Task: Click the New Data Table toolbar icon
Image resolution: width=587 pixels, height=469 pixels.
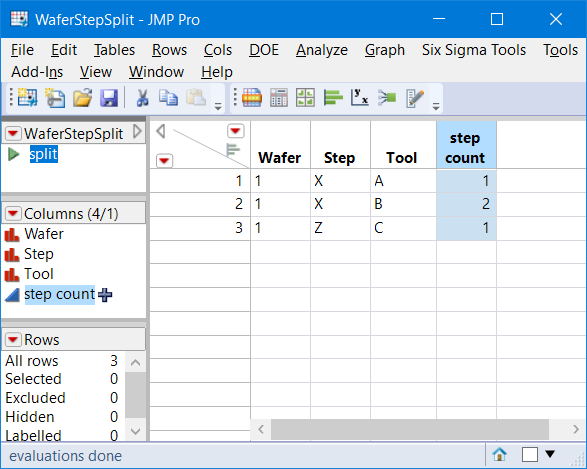Action: [27, 98]
